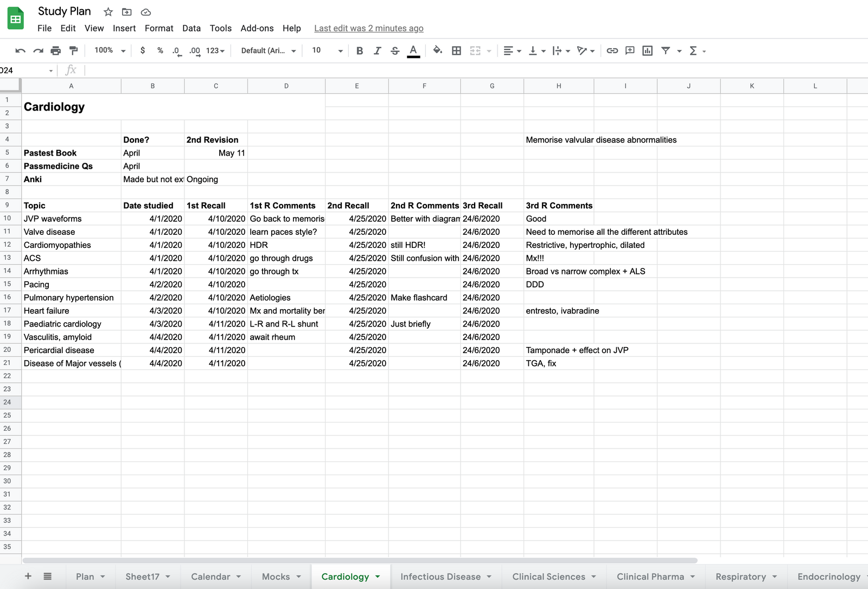Viewport: 868px width, 589px height.
Task: Click the Undo icon
Action: pos(21,50)
